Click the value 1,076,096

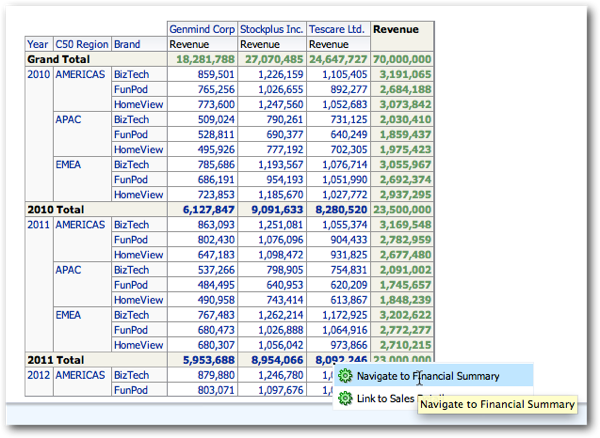coord(280,239)
